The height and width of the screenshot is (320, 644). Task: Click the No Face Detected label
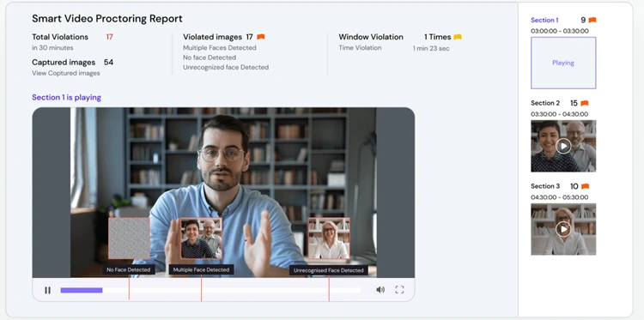[129, 269]
